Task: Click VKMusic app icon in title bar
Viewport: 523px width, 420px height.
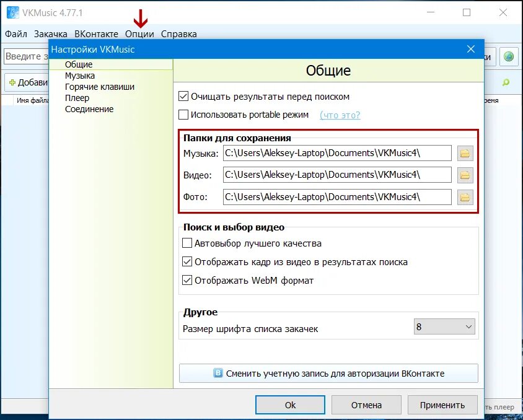Action: 13,12
